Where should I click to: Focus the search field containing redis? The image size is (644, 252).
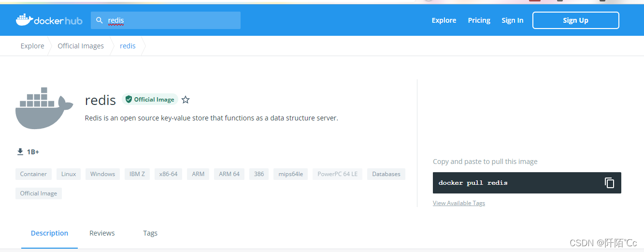(x=165, y=20)
